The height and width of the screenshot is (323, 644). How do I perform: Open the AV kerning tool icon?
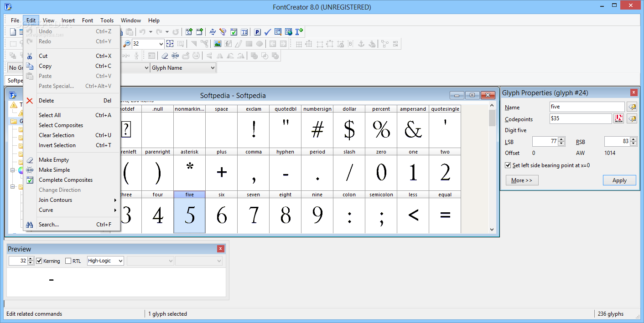213,32
